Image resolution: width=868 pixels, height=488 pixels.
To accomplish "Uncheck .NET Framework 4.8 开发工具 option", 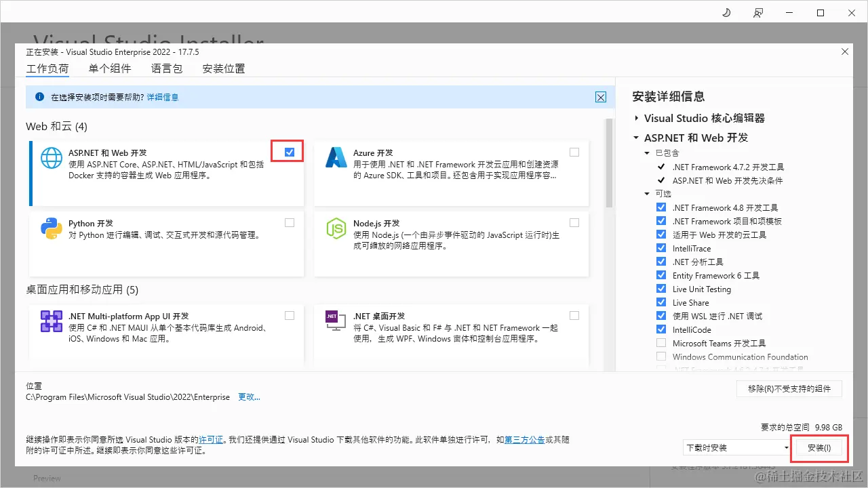I will pos(661,208).
